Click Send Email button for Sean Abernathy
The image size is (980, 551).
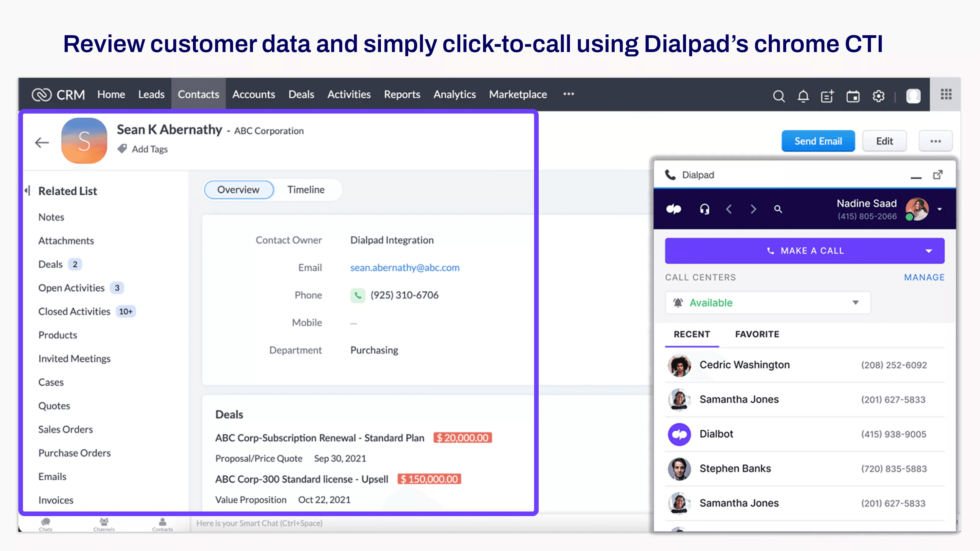tap(818, 141)
